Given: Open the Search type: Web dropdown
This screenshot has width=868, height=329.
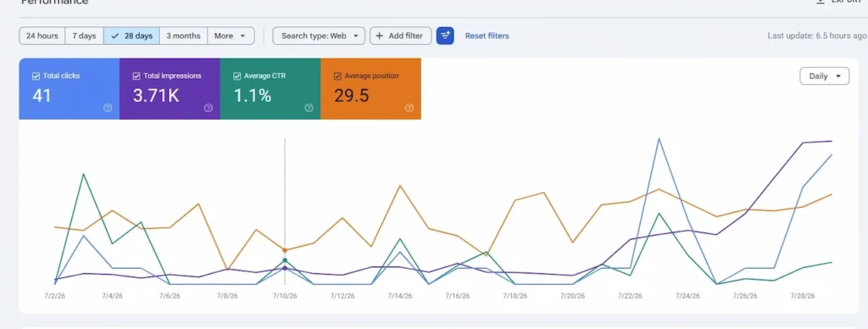Looking at the screenshot, I should [x=319, y=36].
